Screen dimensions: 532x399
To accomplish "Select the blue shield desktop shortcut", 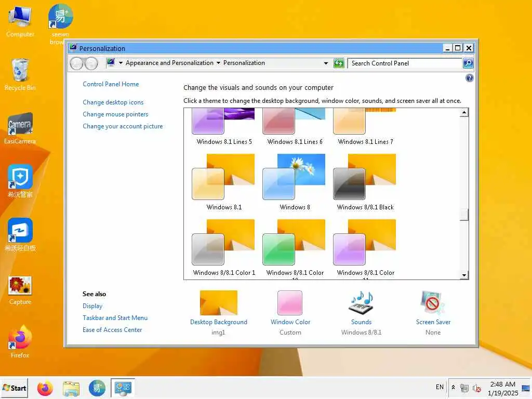I will [x=20, y=181].
